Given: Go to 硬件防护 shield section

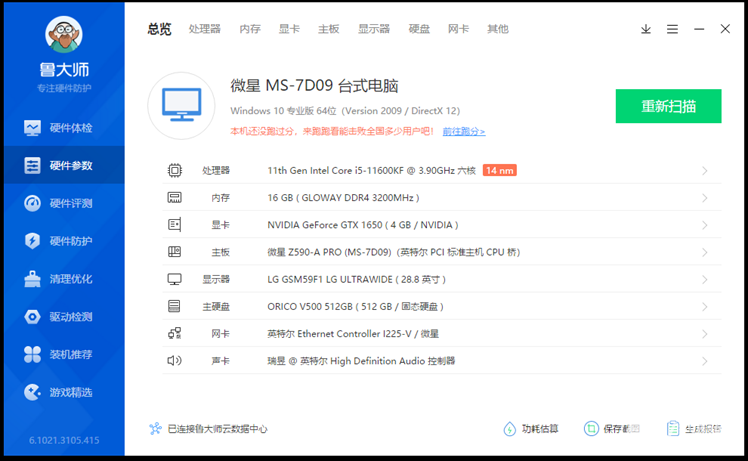Looking at the screenshot, I should [x=64, y=241].
